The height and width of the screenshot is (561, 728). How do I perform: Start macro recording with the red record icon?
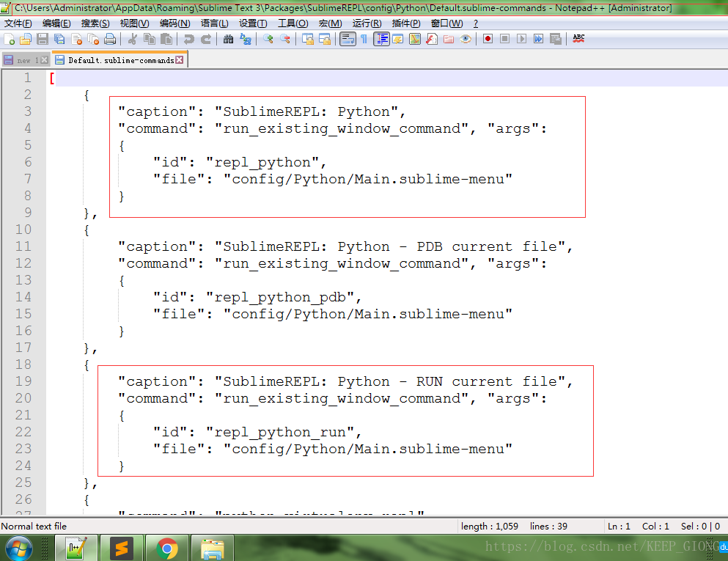click(488, 39)
